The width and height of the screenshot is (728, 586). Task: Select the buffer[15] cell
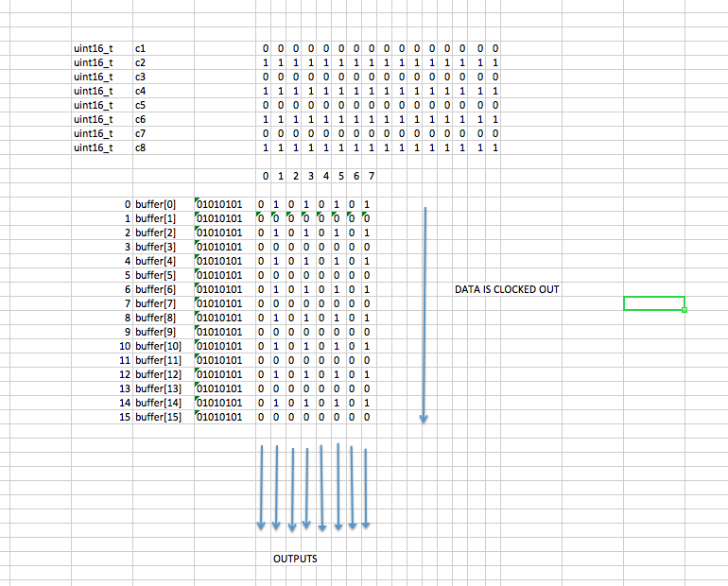[x=164, y=417]
